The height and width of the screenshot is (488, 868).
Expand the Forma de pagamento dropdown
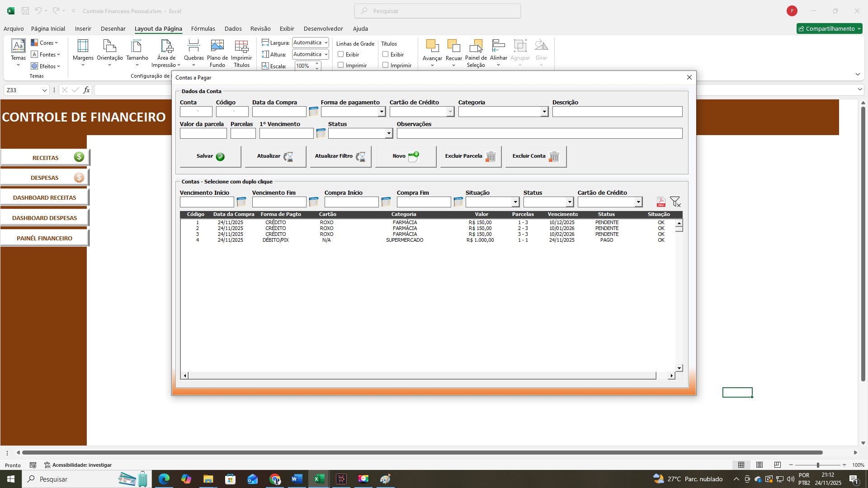coord(382,112)
